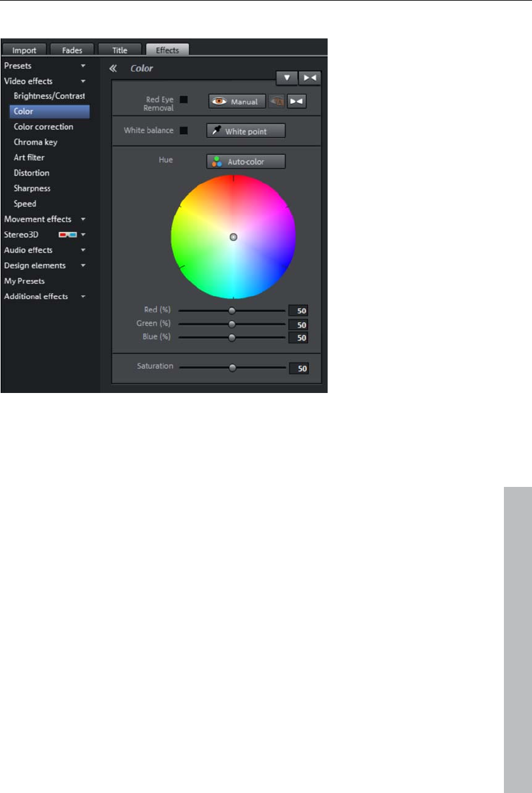This screenshot has height=793, width=532.
Task: Click the Green (%) value field
Action: (x=298, y=324)
